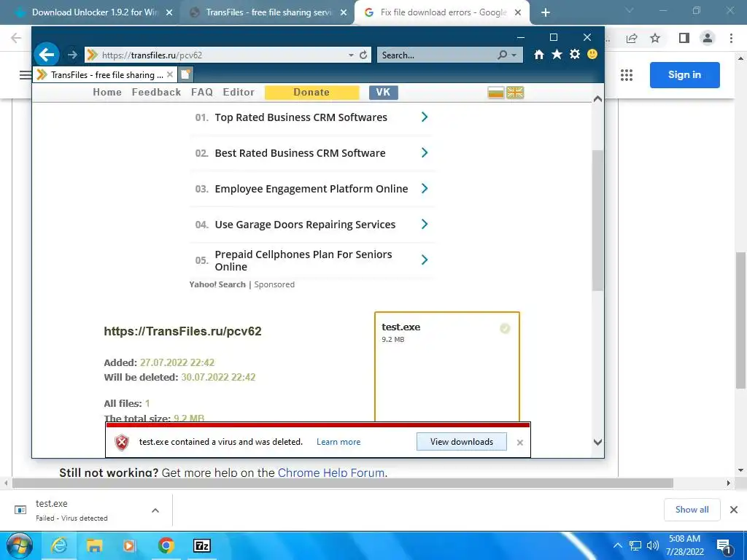Image resolution: width=747 pixels, height=560 pixels.
Task: Click the green check icon on test.exe card
Action: click(505, 328)
